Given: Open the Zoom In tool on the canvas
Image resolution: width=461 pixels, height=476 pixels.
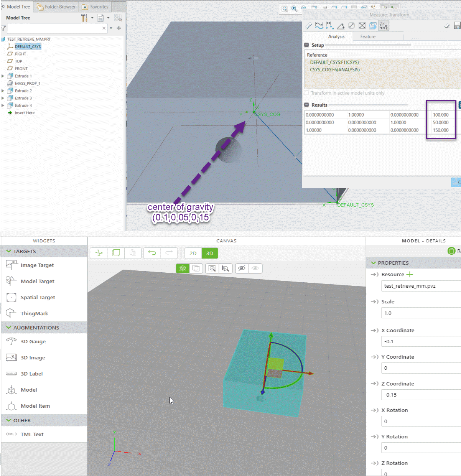Looking at the screenshot, I should tap(212, 268).
